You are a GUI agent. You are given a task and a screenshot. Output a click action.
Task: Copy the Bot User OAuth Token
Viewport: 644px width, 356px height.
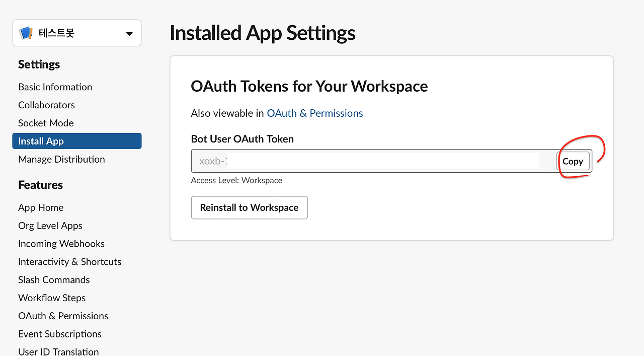pos(573,161)
